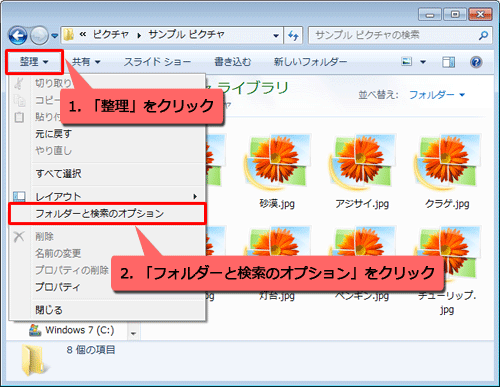
Task: Click the Windows 7 (C:) drive icon
Action: [x=35, y=330]
